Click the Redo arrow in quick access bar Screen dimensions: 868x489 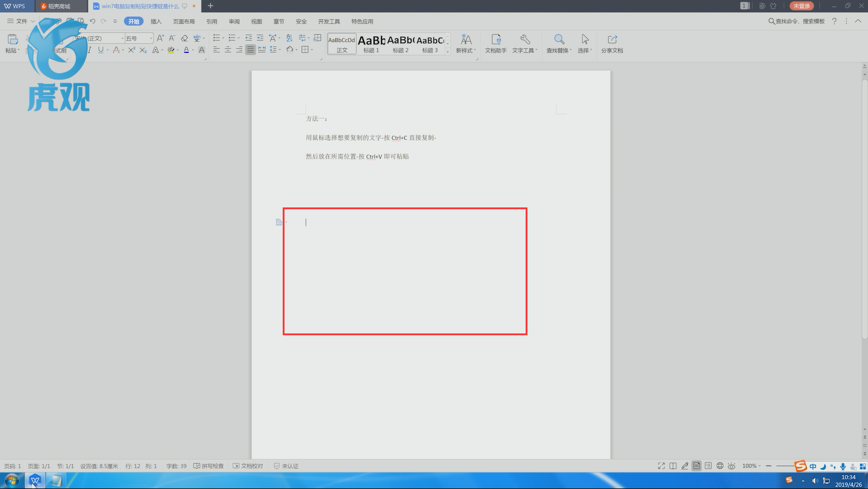tap(104, 21)
